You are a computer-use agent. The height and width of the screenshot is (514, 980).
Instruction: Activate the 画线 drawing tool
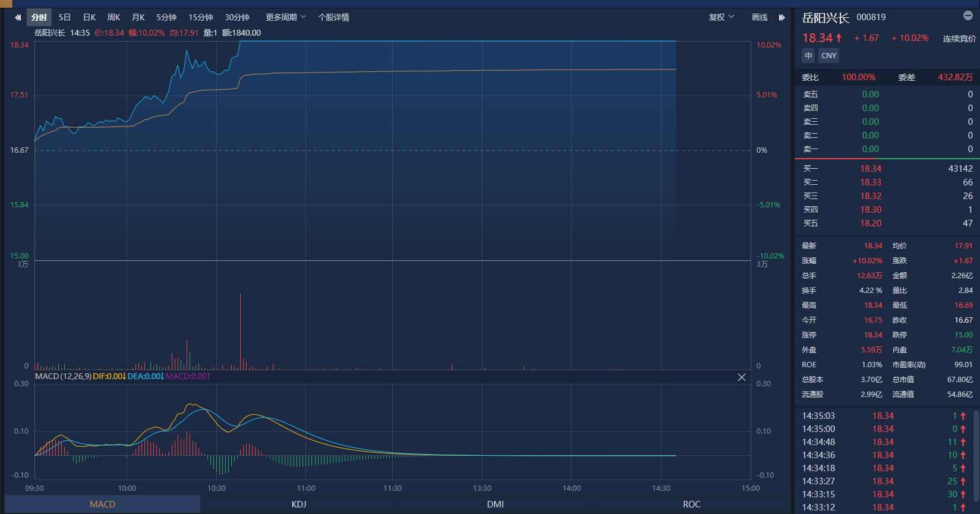pyautogui.click(x=760, y=18)
